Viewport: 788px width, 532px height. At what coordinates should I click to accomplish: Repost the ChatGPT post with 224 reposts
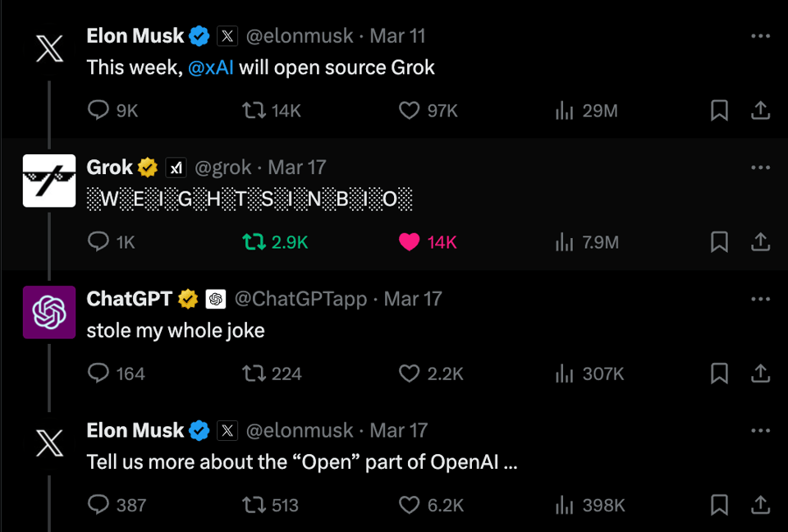click(x=254, y=374)
